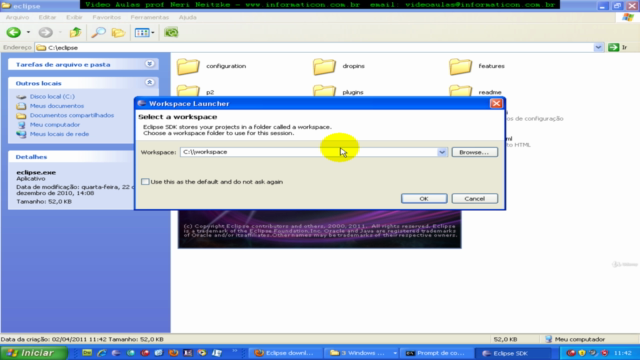Click the green sync icon in Explorer toolbar
The height and width of the screenshot is (360, 640).
click(171, 32)
